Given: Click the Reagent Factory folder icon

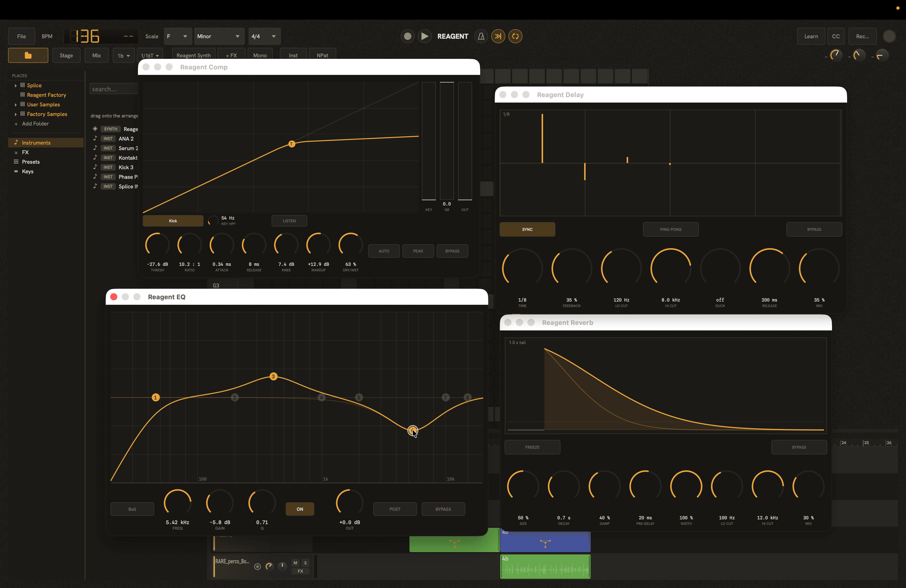Looking at the screenshot, I should click(x=22, y=94).
